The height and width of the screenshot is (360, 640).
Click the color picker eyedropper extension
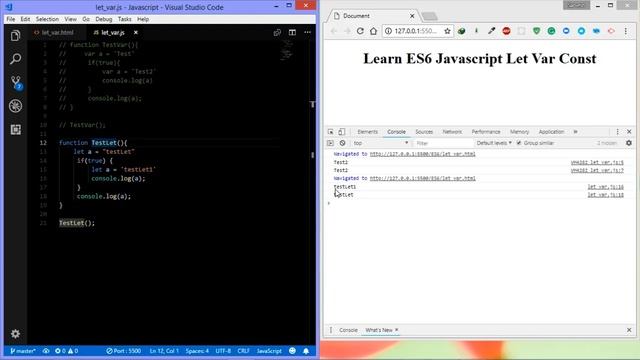491,31
